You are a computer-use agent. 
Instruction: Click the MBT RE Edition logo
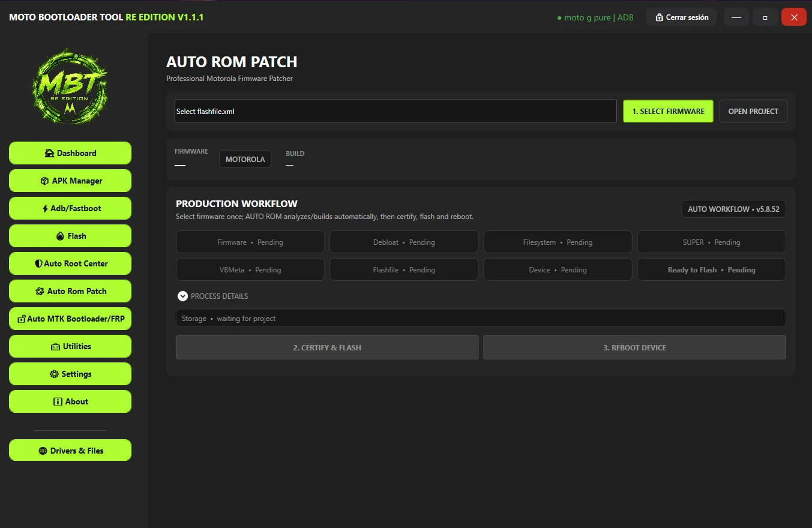point(70,88)
